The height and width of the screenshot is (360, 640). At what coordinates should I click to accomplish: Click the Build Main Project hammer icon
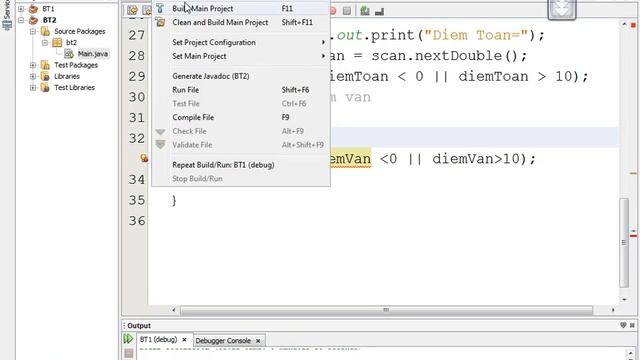(160, 8)
